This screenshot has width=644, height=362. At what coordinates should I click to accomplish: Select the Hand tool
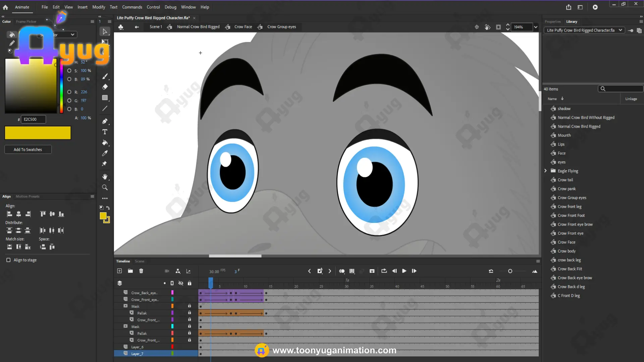click(105, 177)
